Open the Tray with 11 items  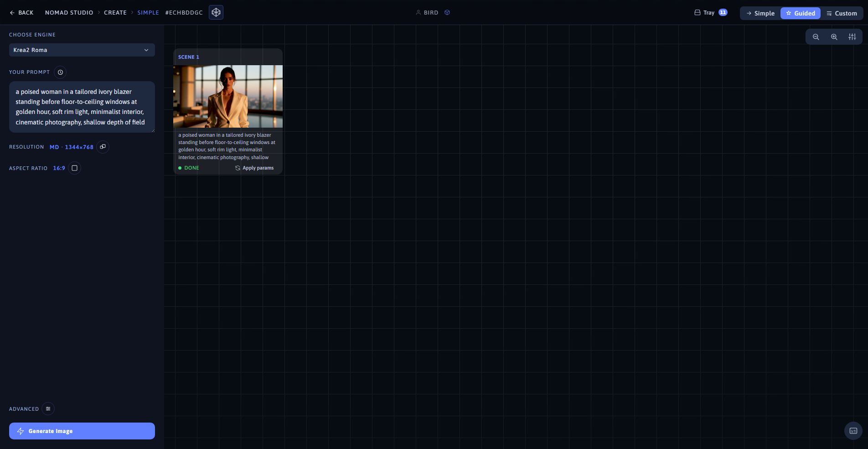(710, 13)
